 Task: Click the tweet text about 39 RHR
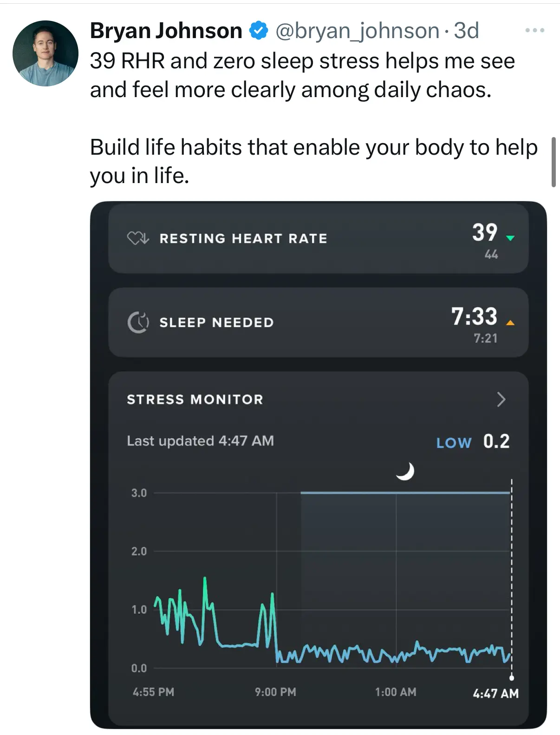(302, 75)
